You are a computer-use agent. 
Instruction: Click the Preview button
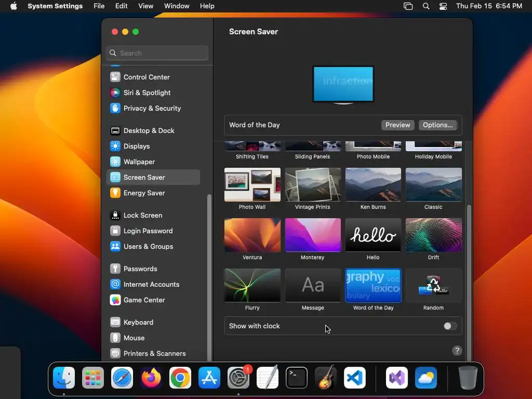[397, 125]
